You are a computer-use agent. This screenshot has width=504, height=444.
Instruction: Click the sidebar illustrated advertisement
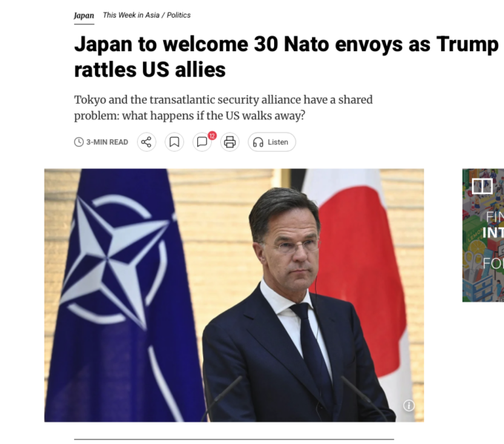tap(483, 235)
